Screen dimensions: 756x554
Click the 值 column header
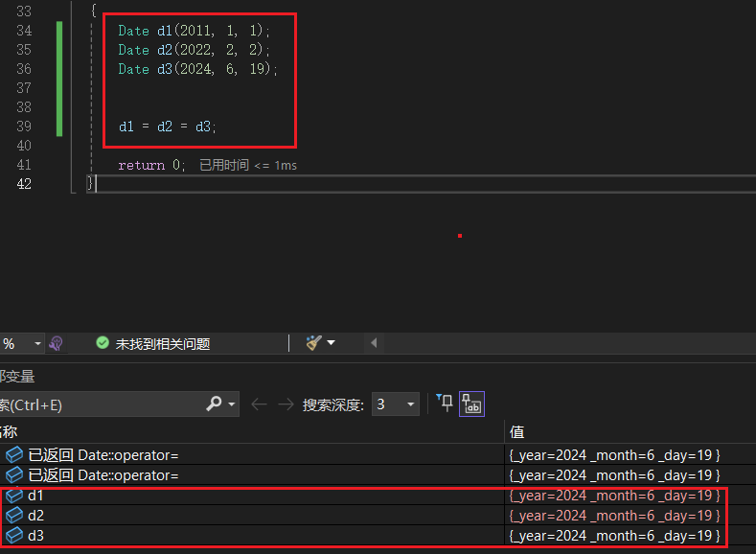click(516, 431)
